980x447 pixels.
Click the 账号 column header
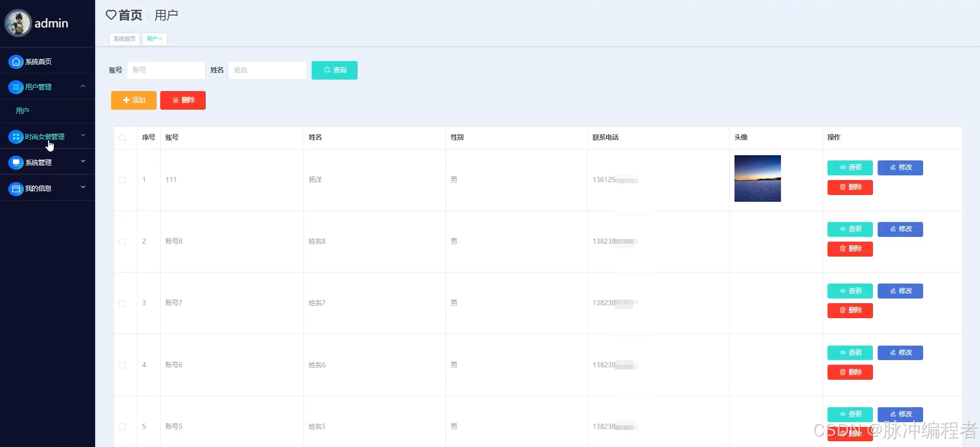[172, 138]
